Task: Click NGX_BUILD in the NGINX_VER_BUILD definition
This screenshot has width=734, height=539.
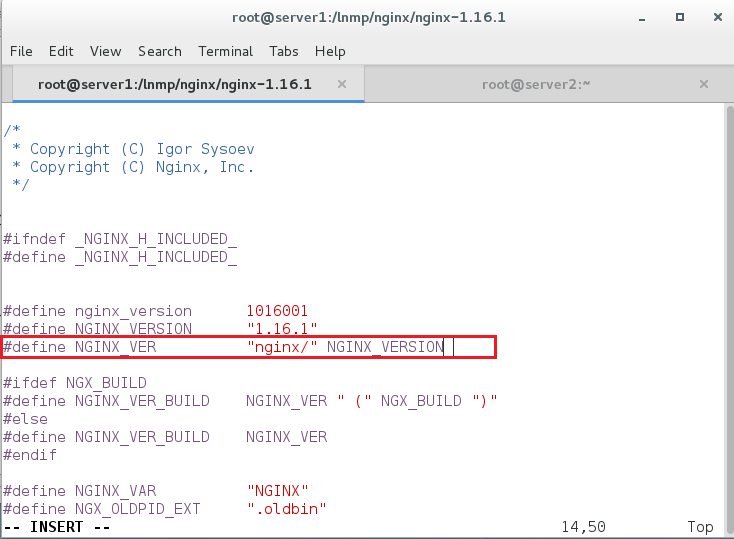Action: [x=421, y=401]
